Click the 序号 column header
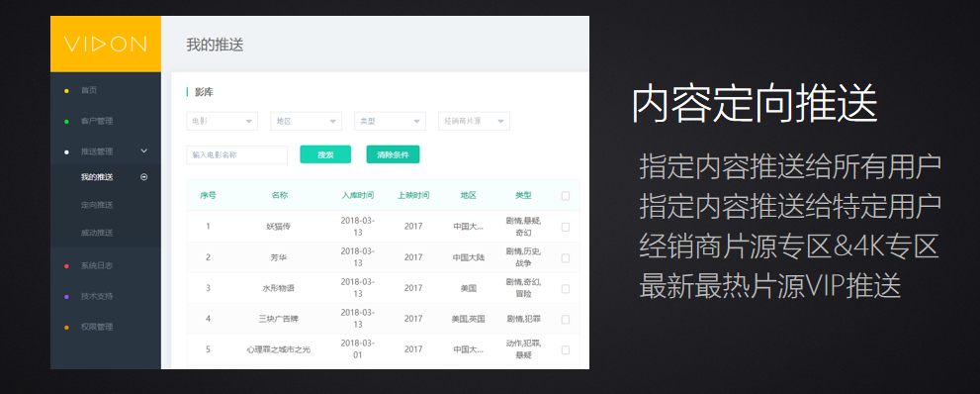The width and height of the screenshot is (980, 394). pos(208,195)
